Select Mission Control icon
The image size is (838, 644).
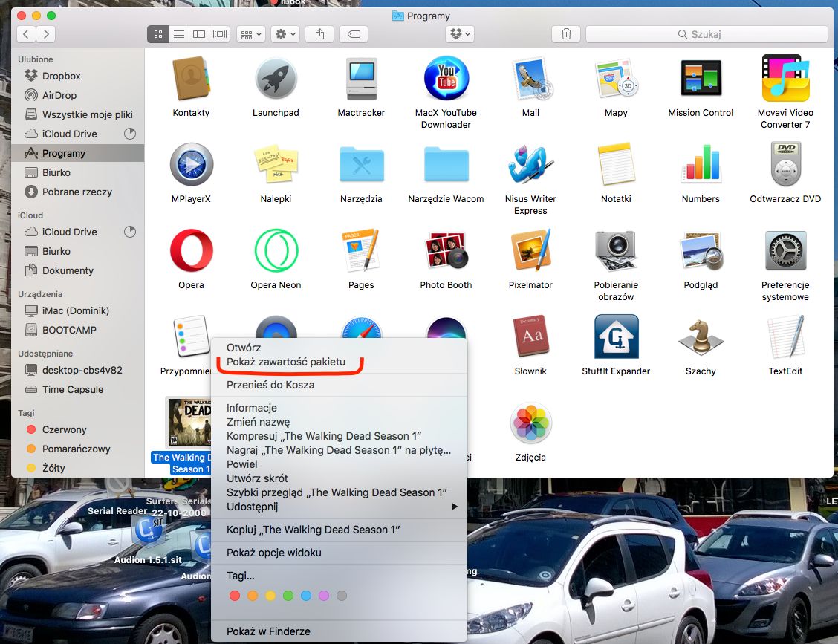701,78
